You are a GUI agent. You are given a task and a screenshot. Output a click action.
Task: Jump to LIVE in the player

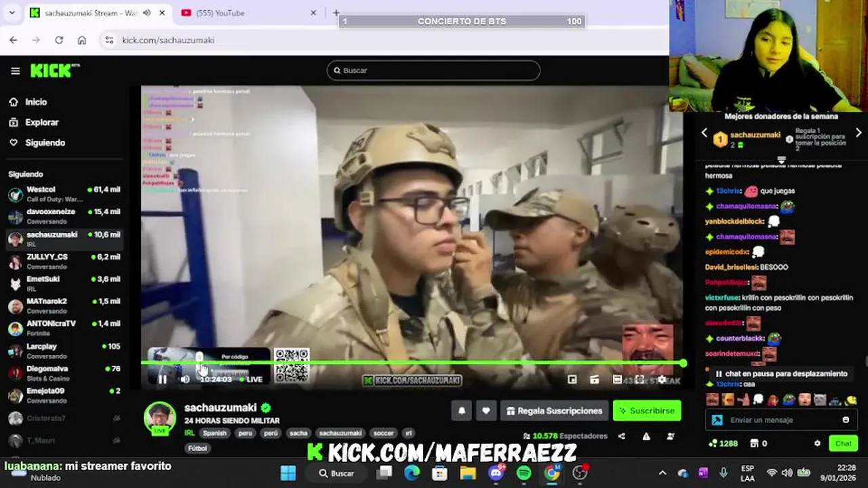(x=250, y=380)
